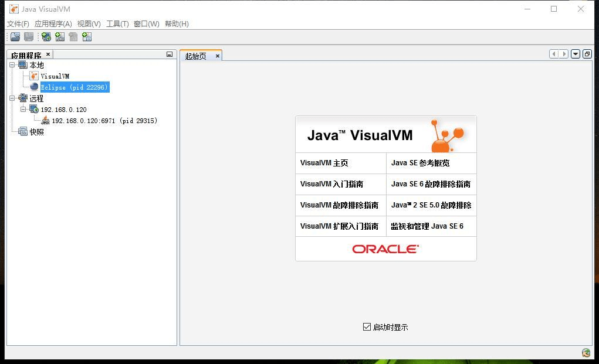The height and width of the screenshot is (364, 599).
Task: Open the documents list dropdown arrow
Action: pyautogui.click(x=575, y=53)
